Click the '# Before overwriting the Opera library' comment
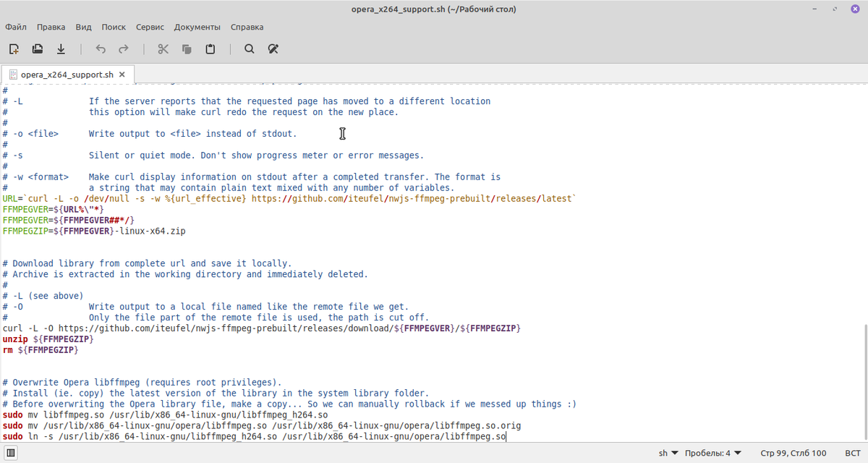868x463 pixels. (x=289, y=404)
